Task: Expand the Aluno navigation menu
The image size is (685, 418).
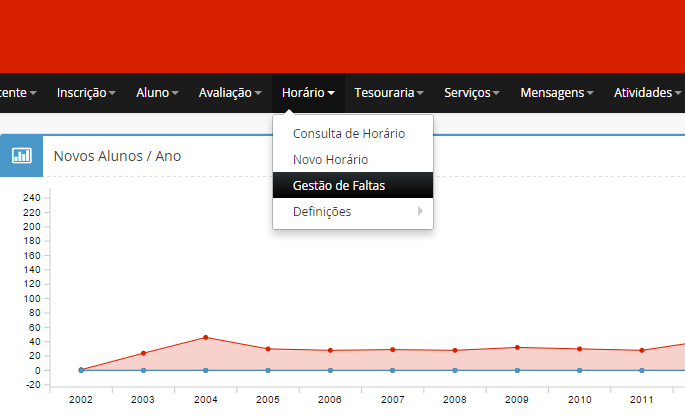Action: 157,92
